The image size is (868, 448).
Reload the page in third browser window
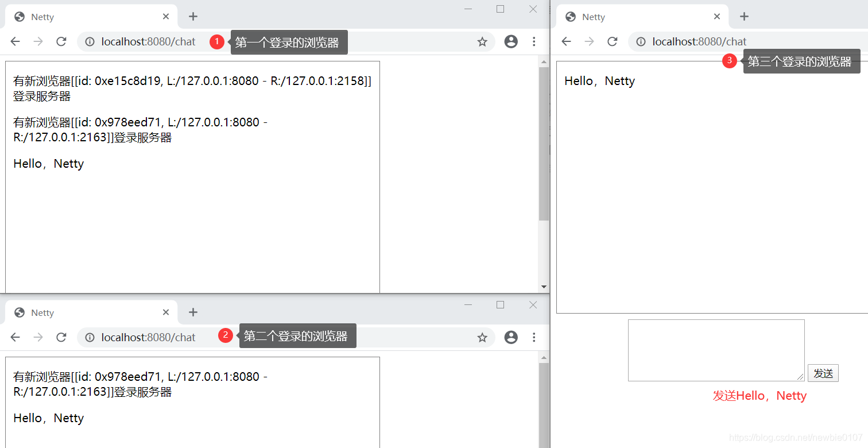(x=613, y=41)
